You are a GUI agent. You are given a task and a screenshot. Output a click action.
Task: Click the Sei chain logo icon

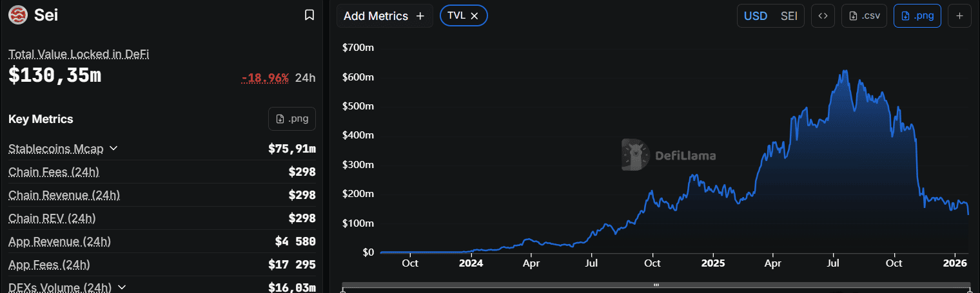18,15
